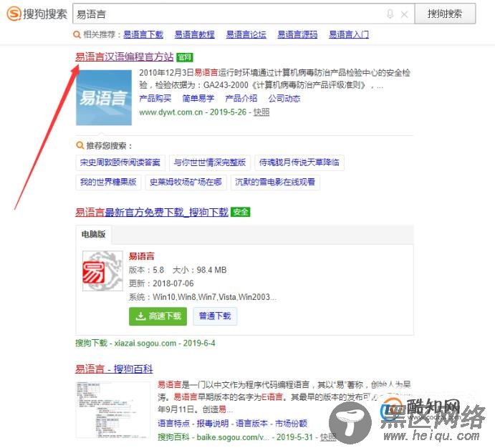The height and width of the screenshot is (448, 495).
Task: Open the 语言版本 baike sublink
Action: click(x=252, y=424)
